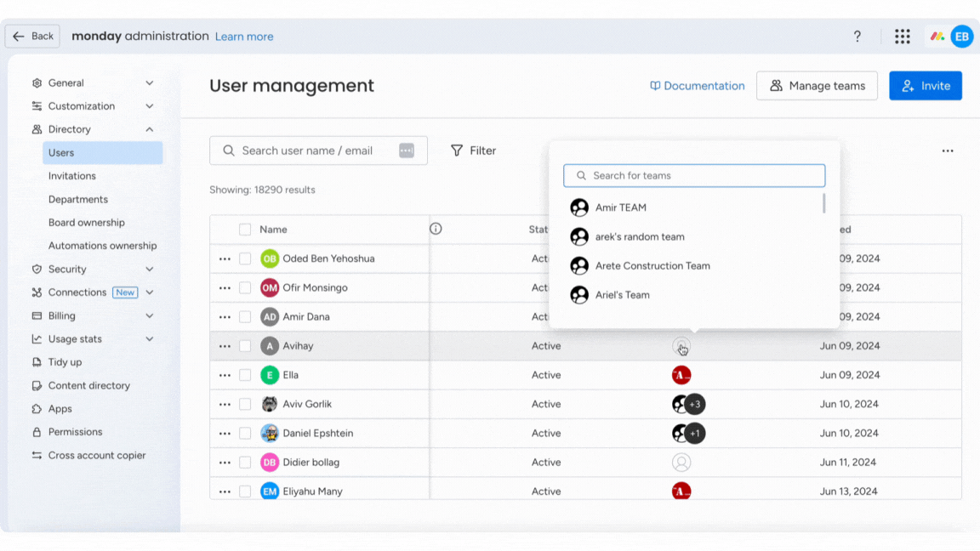Open row menu for Eliyahu Many
The image size is (980, 551).
225,491
